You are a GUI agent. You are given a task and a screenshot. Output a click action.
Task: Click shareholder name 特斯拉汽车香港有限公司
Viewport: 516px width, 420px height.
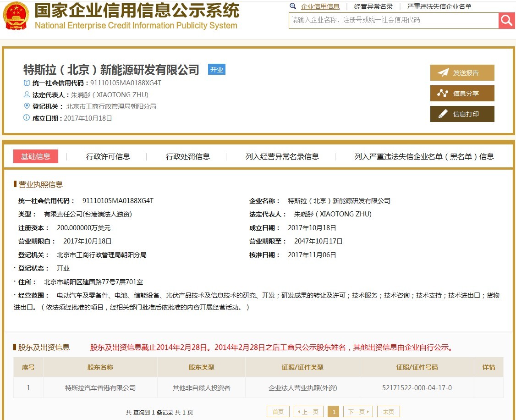[x=100, y=388]
